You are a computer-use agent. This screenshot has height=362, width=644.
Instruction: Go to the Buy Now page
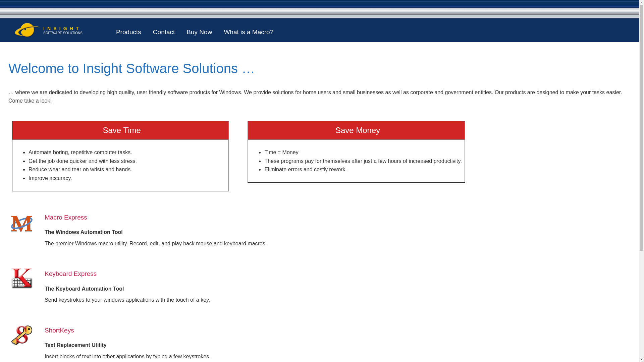point(199,32)
